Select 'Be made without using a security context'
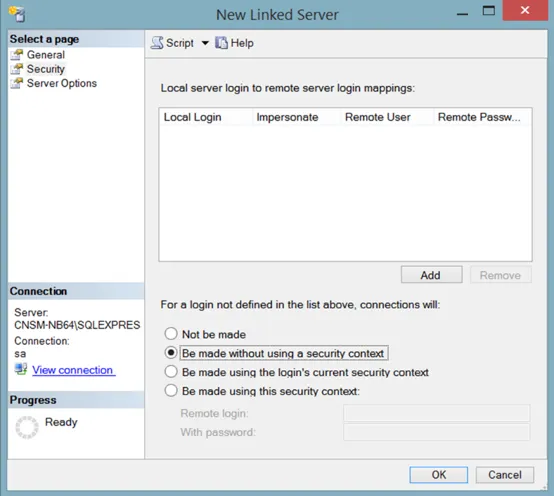The width and height of the screenshot is (554, 496). click(171, 353)
